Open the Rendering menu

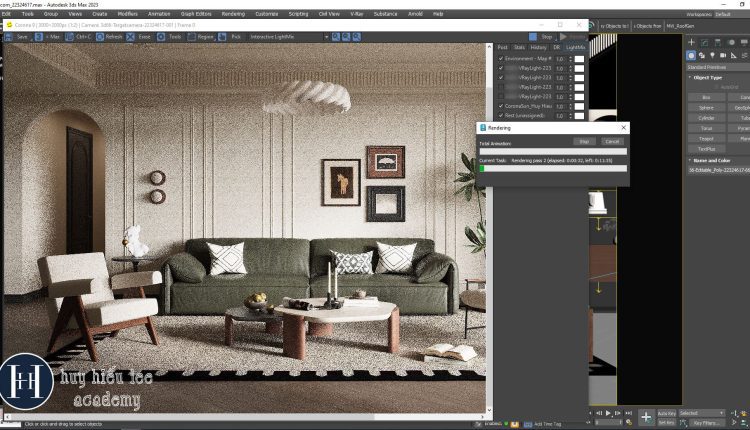point(233,14)
